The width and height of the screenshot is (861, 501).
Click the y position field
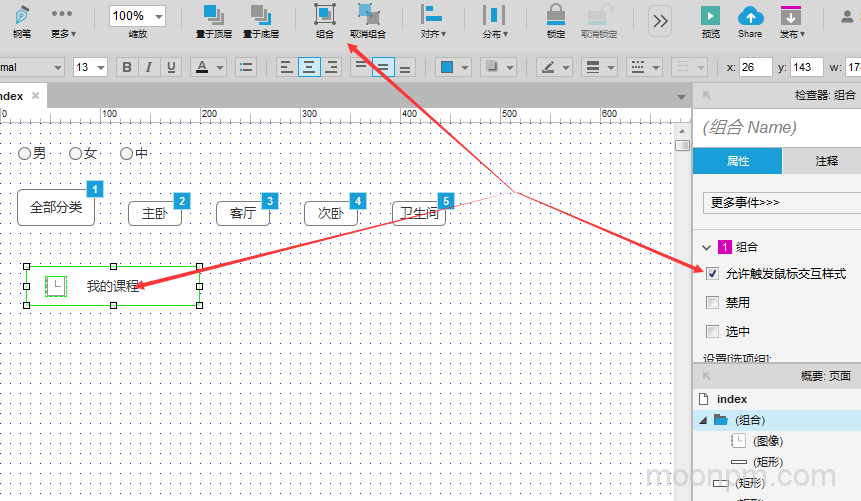(x=807, y=67)
